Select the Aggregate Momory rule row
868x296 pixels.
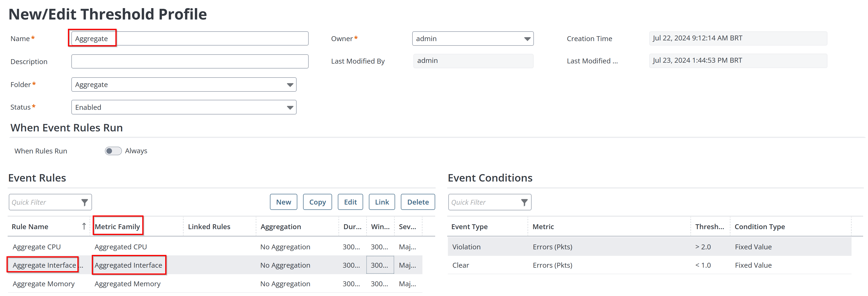44,284
